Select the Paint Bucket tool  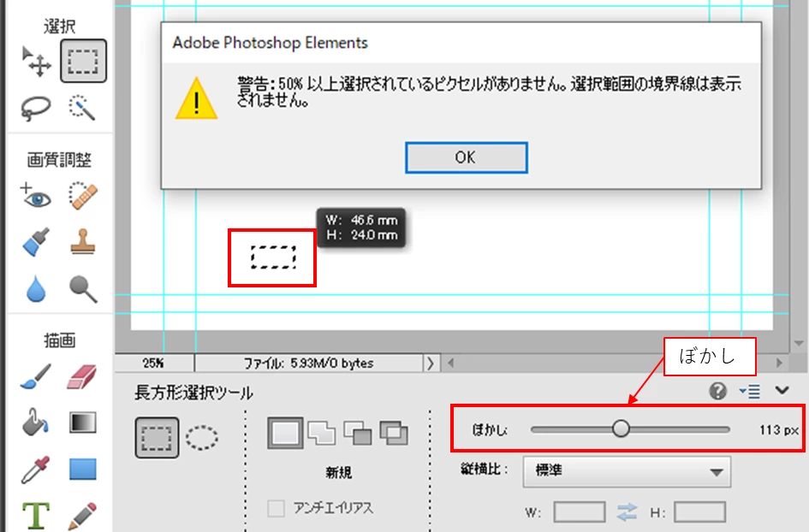pyautogui.click(x=36, y=423)
